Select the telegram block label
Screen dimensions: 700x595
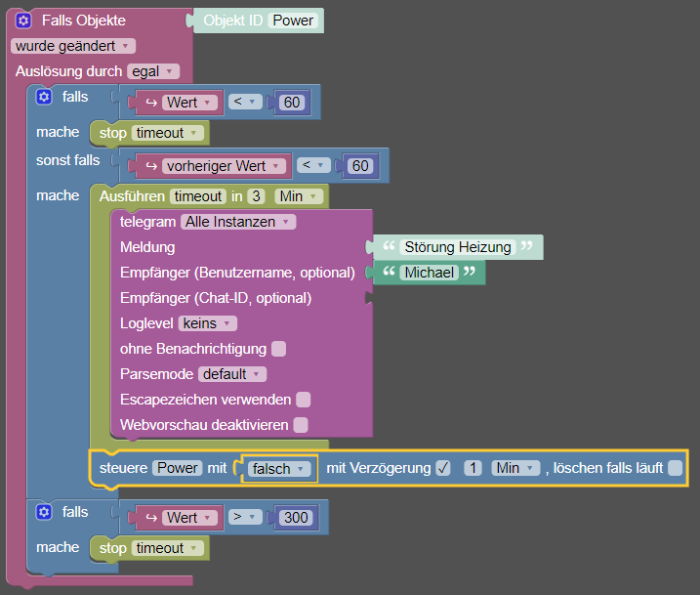tap(147, 222)
